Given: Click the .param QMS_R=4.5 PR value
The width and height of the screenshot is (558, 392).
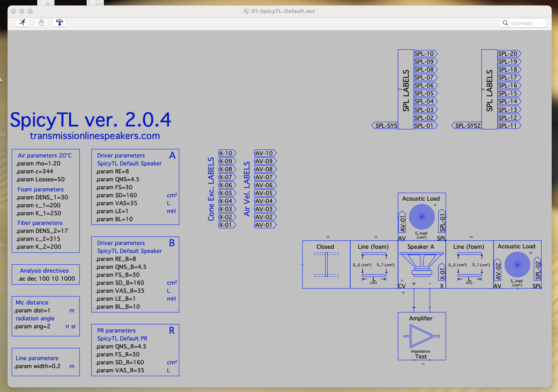Looking at the screenshot, I should (x=121, y=346).
